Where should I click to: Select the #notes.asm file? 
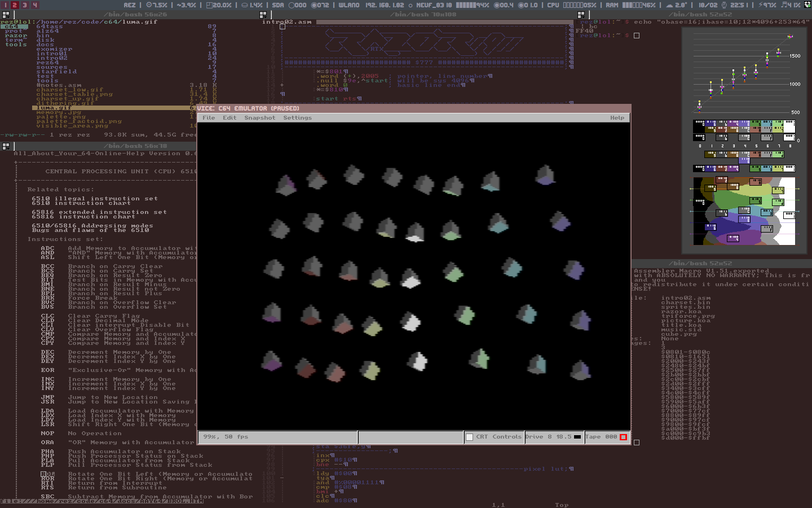(x=59, y=85)
